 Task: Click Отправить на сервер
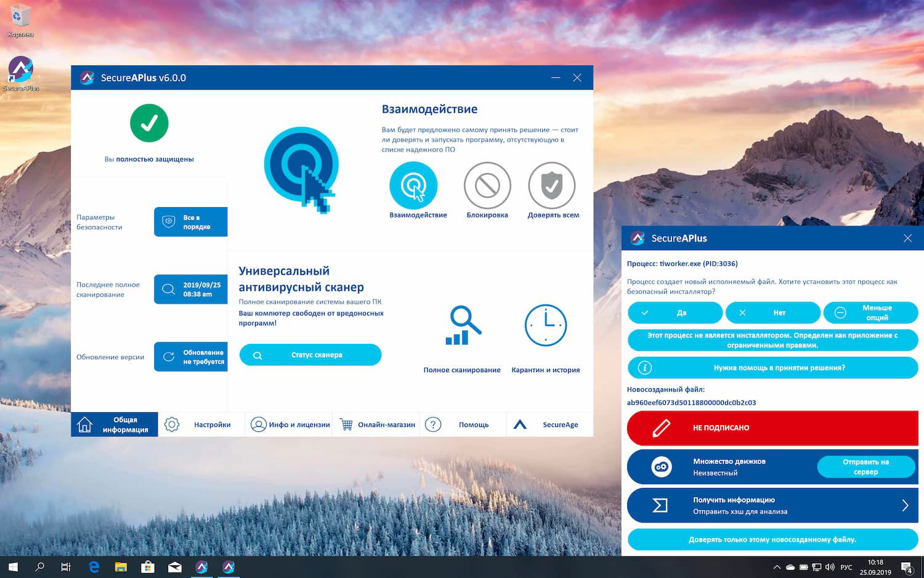(866, 466)
